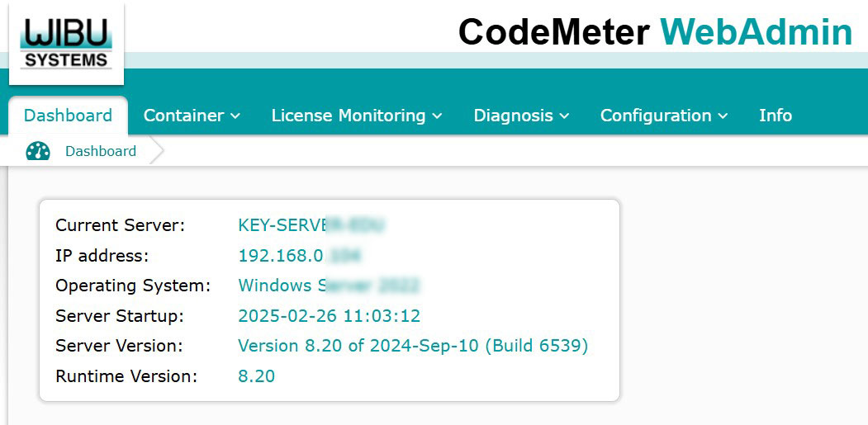Open the Configuration dropdown menu
The height and width of the screenshot is (425, 868).
pos(663,116)
